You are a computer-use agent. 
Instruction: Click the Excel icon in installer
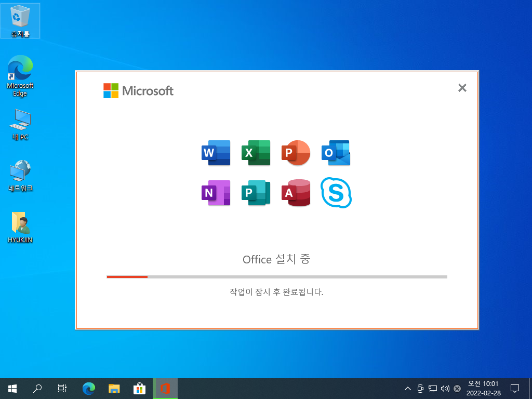(x=256, y=153)
